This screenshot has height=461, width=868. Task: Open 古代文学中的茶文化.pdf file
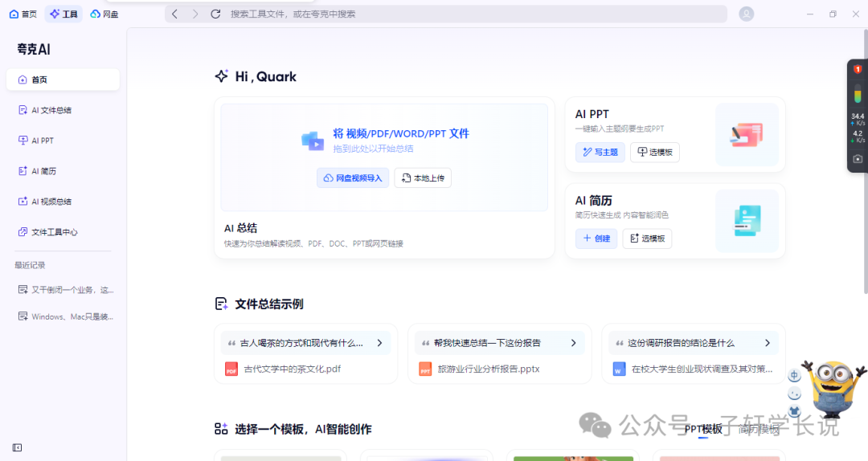(293, 369)
